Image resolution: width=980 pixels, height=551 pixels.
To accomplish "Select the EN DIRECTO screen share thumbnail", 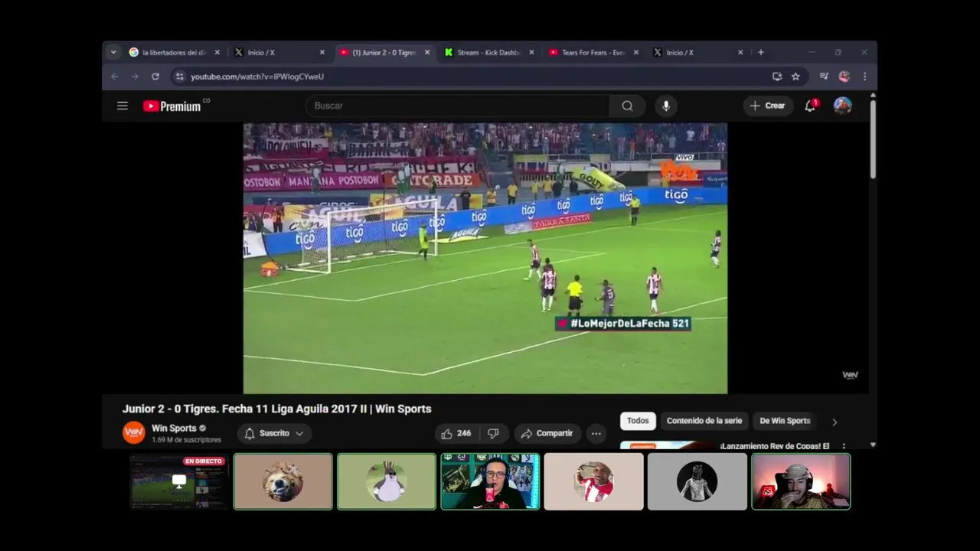I will coord(179,481).
